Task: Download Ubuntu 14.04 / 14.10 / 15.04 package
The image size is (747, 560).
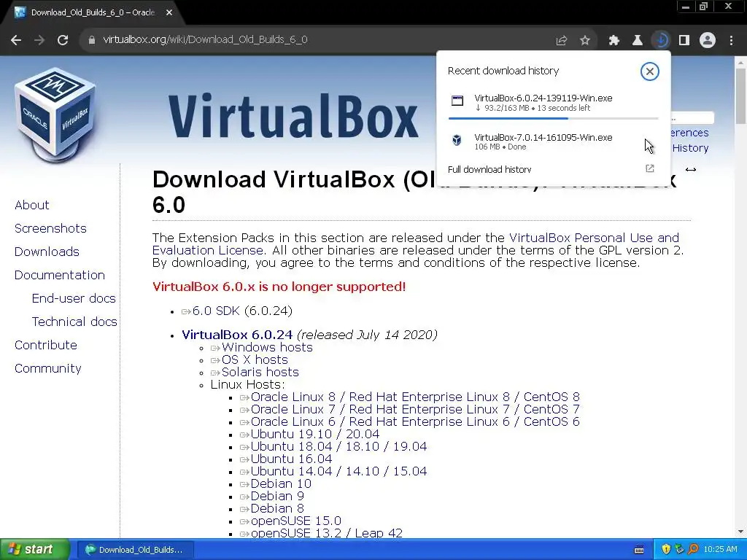Action: pyautogui.click(x=338, y=472)
